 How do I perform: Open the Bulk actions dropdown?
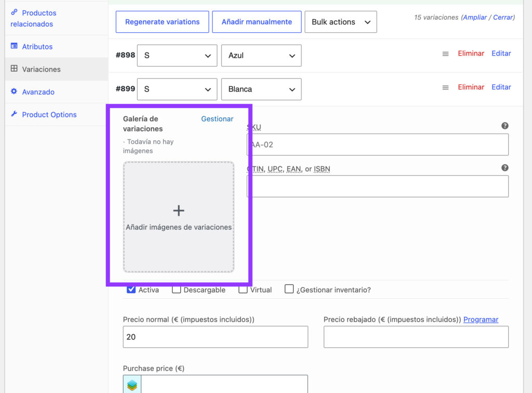tap(341, 22)
